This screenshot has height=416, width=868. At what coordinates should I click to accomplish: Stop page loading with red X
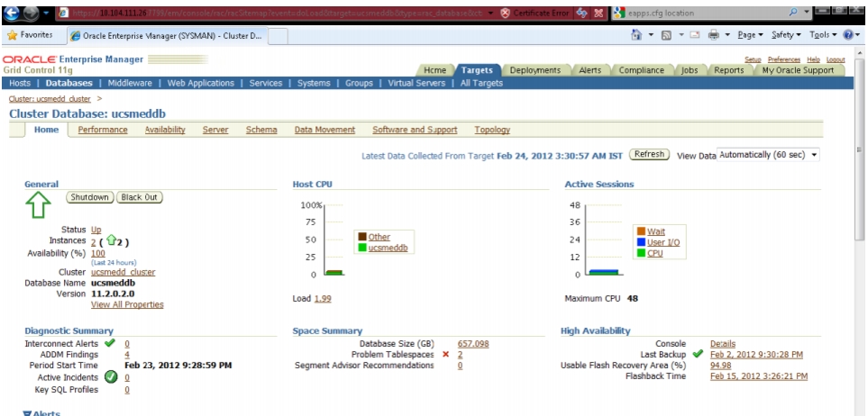point(599,13)
